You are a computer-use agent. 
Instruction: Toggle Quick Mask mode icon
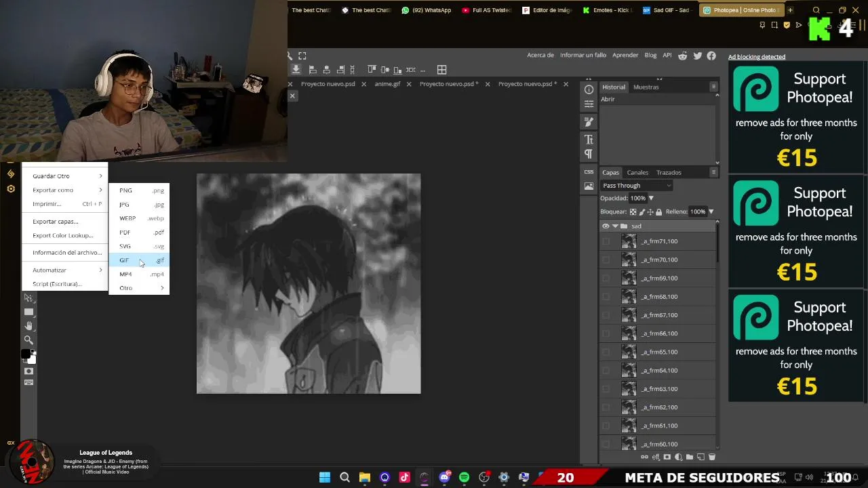(x=28, y=371)
